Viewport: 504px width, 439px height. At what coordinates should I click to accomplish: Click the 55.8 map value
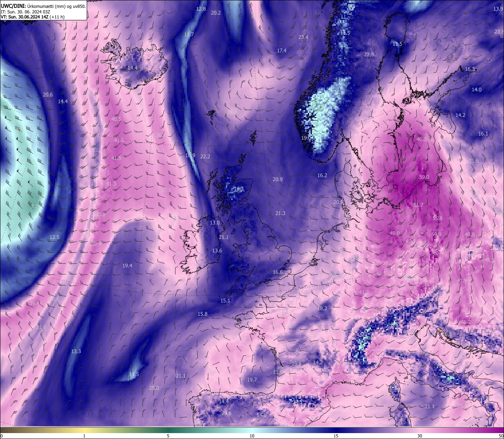(437, 218)
